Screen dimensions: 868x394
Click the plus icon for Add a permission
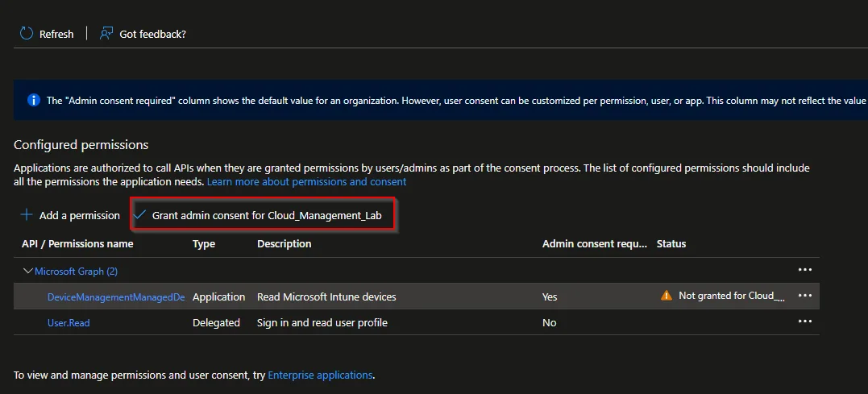click(26, 214)
